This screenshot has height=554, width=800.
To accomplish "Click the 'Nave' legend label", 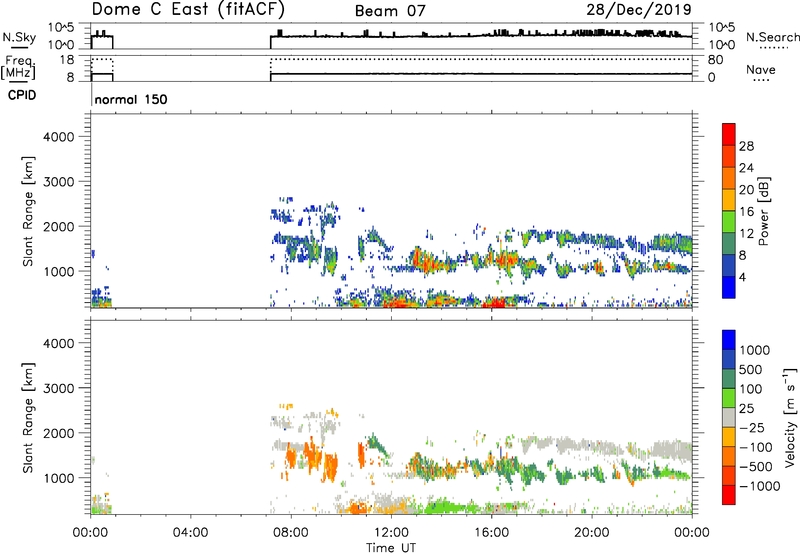I will [761, 69].
